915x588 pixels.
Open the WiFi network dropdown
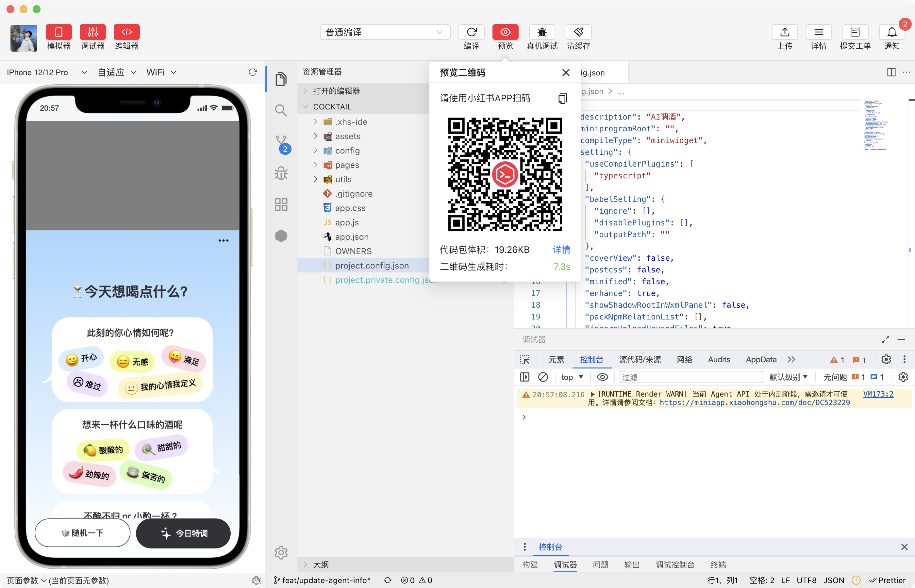161,72
